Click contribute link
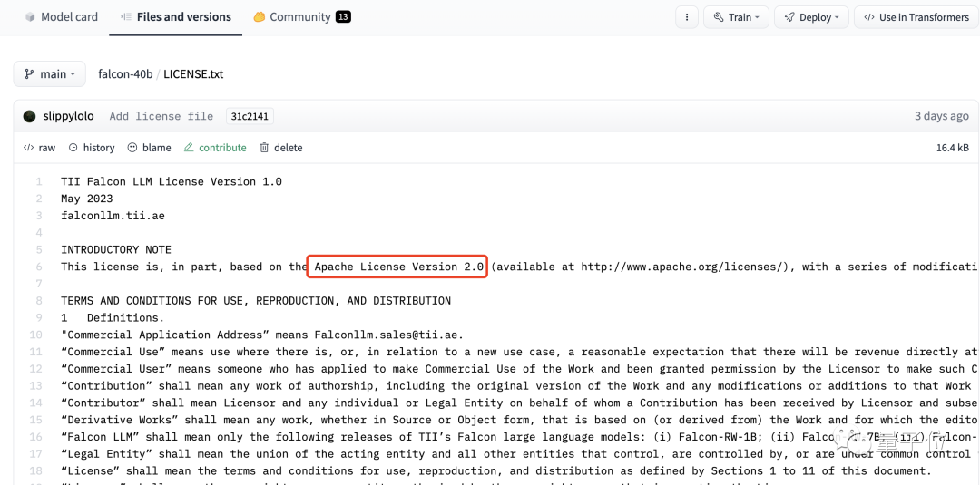Viewport: 980px width, 485px height. (216, 147)
